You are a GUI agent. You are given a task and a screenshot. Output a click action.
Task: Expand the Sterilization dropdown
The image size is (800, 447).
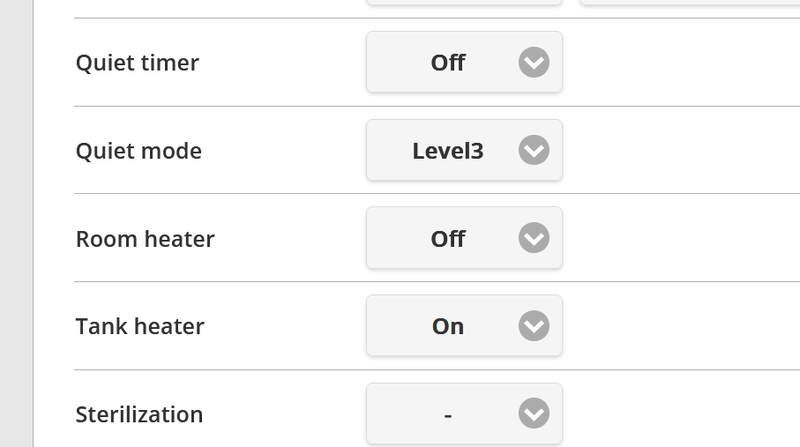coord(464,413)
